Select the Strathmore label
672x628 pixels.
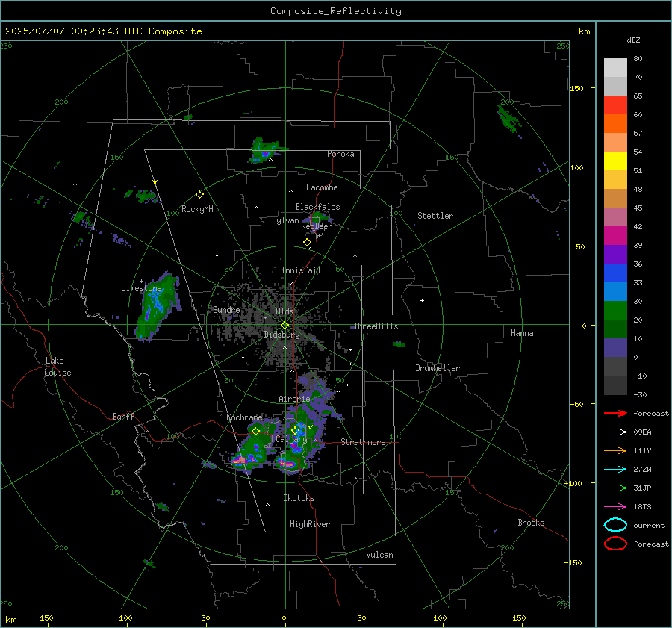(x=363, y=442)
